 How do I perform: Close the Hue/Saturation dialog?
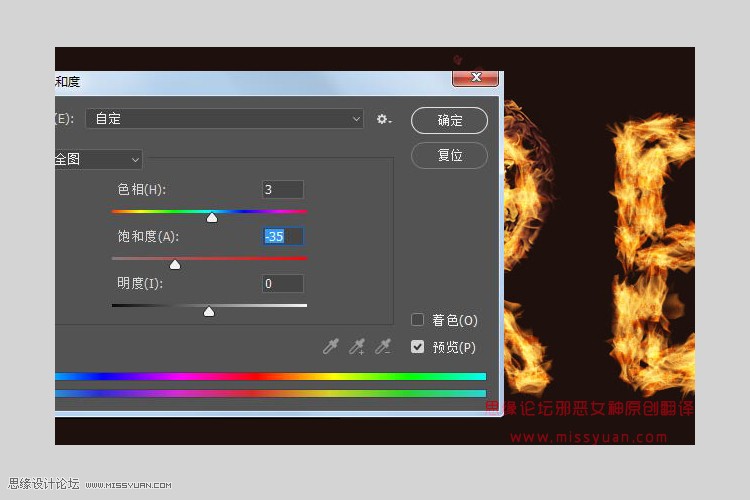[475, 78]
